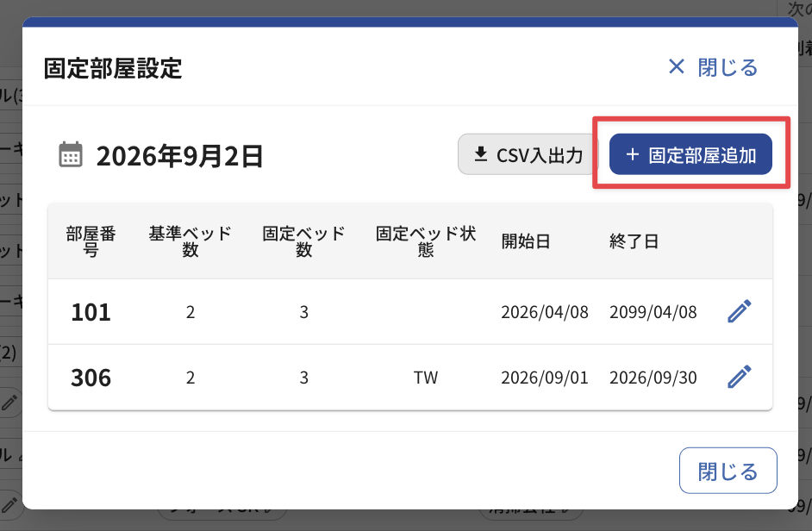
Task: Click the download icon in CSV入出力
Action: click(481, 153)
